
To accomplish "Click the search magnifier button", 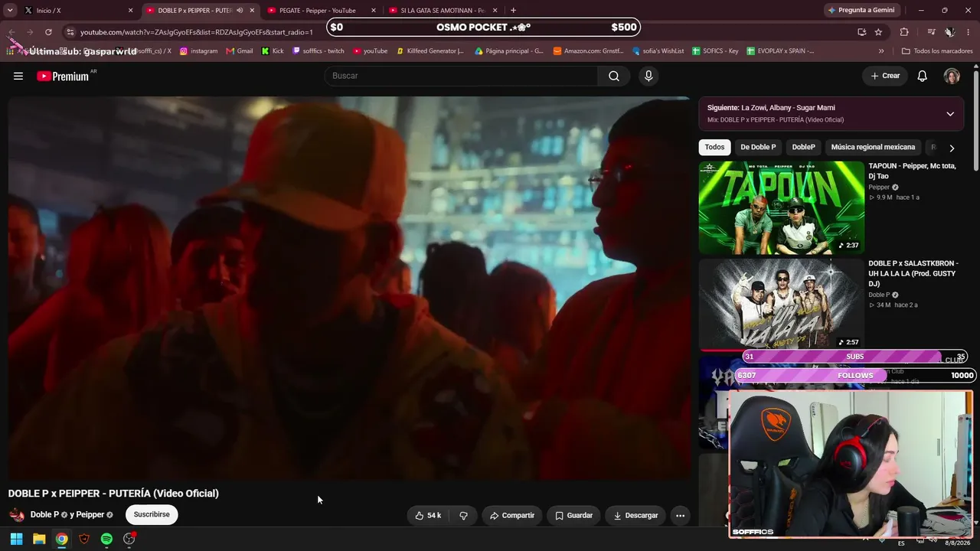I will (x=614, y=76).
